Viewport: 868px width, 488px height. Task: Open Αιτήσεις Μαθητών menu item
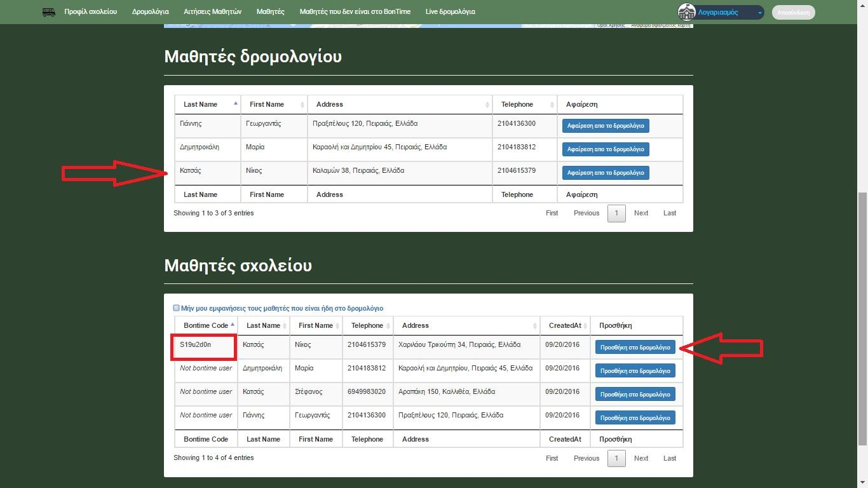click(213, 11)
